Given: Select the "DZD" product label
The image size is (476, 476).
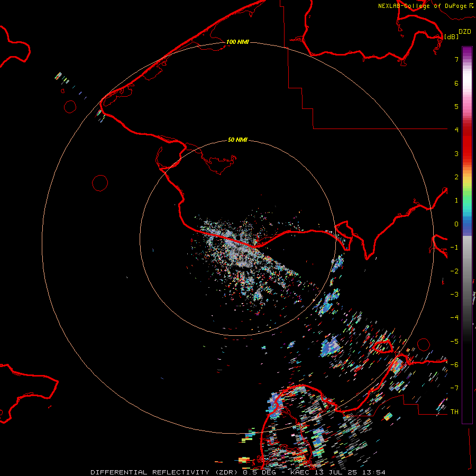Looking at the screenshot, I should click(x=465, y=32).
